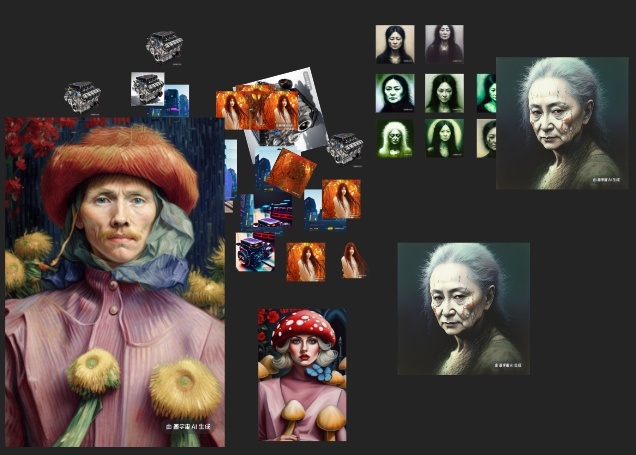Select the engine image right of the image collage
This screenshot has width=636, height=455.
point(345,149)
